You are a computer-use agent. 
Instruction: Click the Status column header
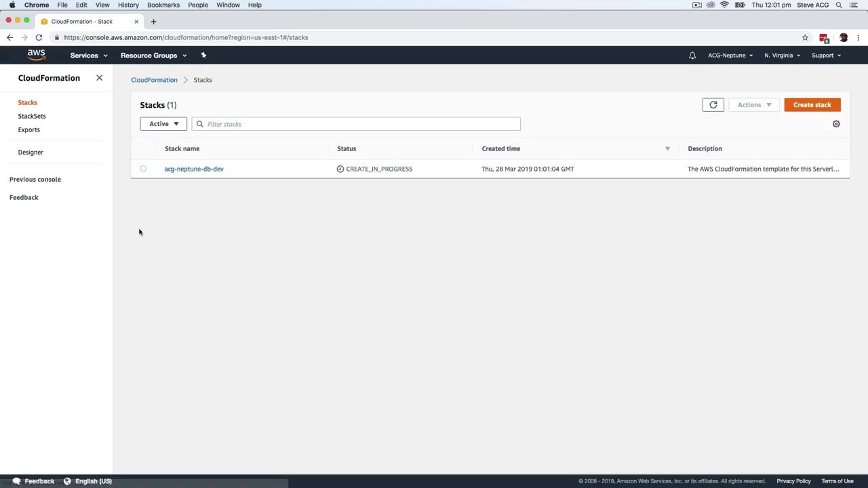[347, 148]
